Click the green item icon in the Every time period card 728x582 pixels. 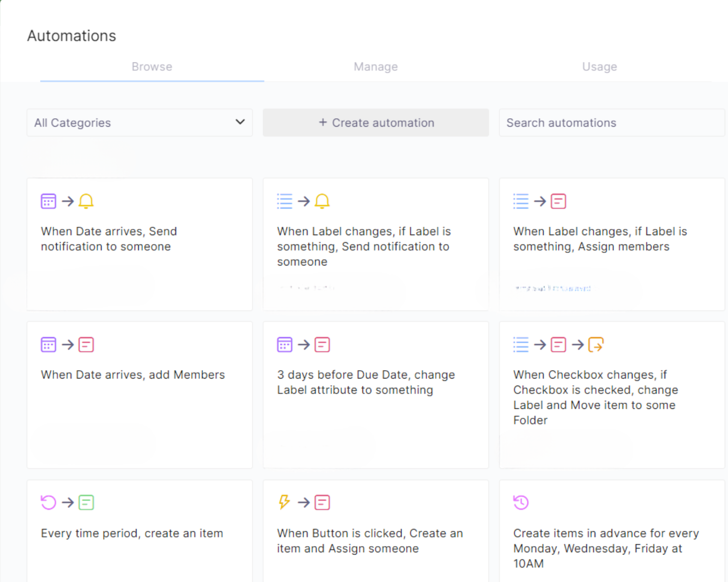pos(86,502)
